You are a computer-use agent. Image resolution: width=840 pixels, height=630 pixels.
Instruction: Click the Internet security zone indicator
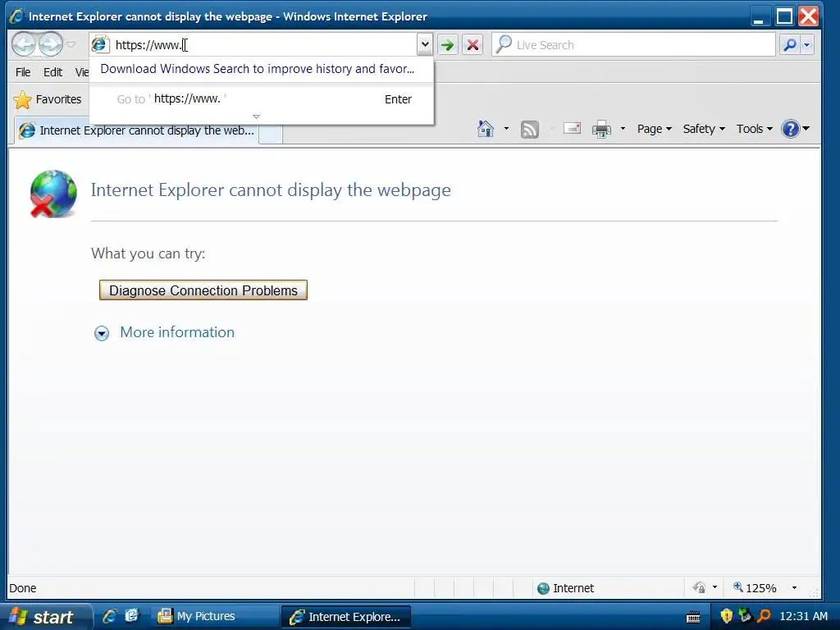coord(566,588)
